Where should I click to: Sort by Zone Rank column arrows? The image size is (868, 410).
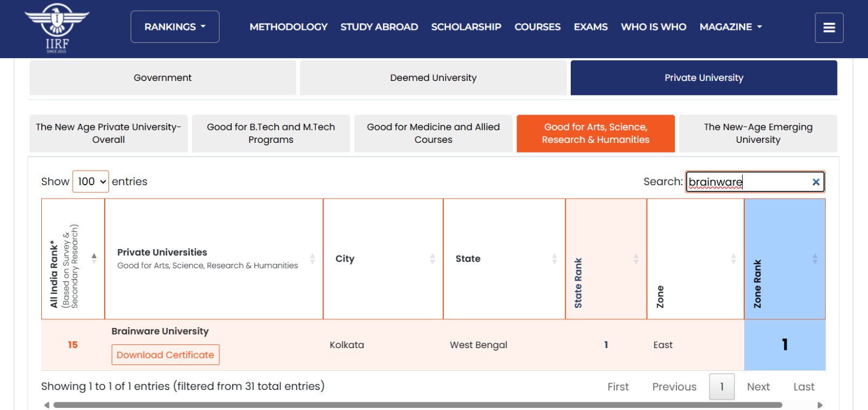(x=814, y=258)
